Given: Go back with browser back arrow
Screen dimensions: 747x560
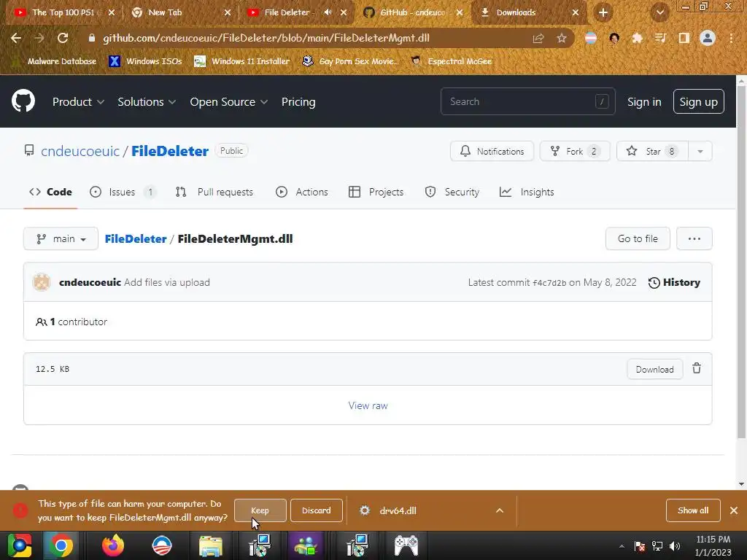Looking at the screenshot, I should [x=16, y=38].
